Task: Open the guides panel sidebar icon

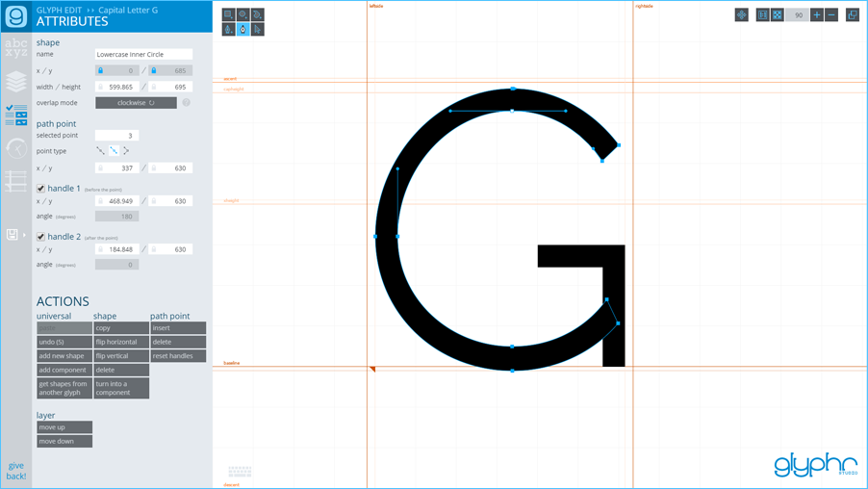Action: pyautogui.click(x=16, y=181)
